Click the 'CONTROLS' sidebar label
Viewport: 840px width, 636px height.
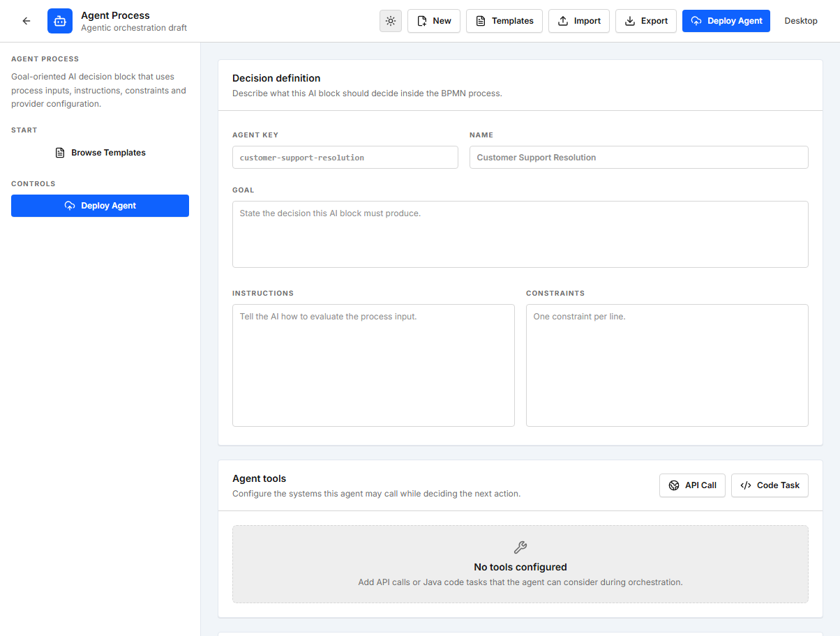pyautogui.click(x=33, y=184)
